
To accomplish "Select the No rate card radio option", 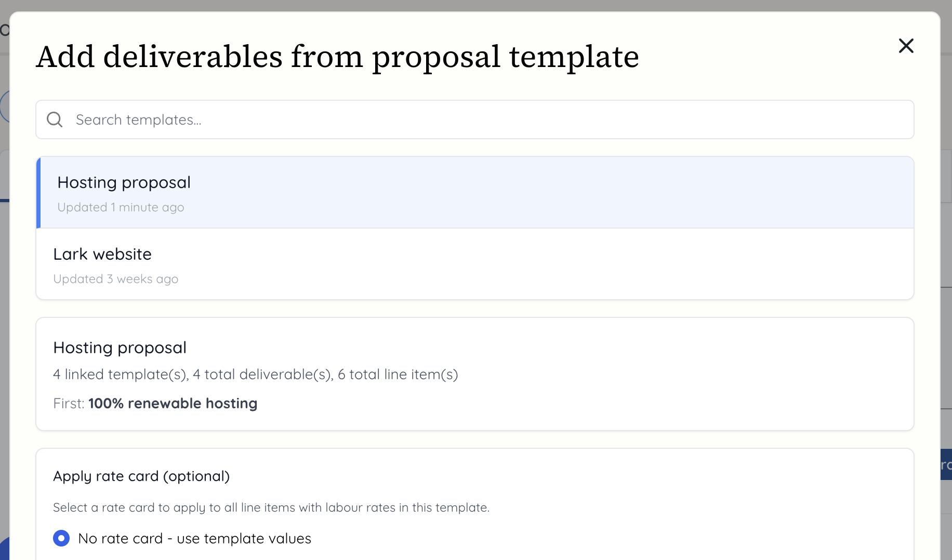I will [x=61, y=538].
